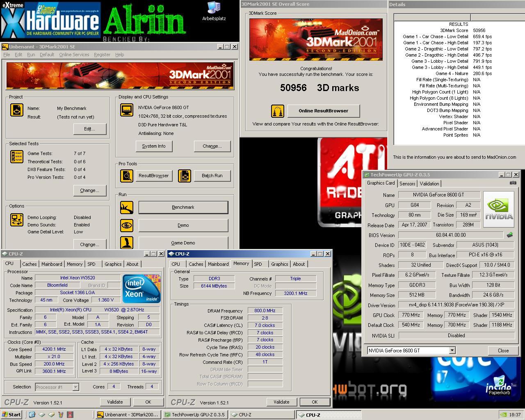Open the GPU selection dropdown in GPU-Z

point(452,350)
